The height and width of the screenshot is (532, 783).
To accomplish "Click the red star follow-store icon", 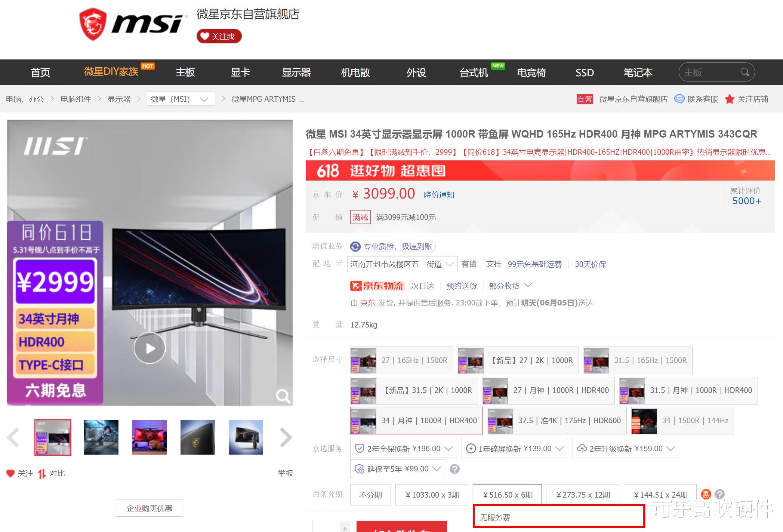I will point(729,99).
